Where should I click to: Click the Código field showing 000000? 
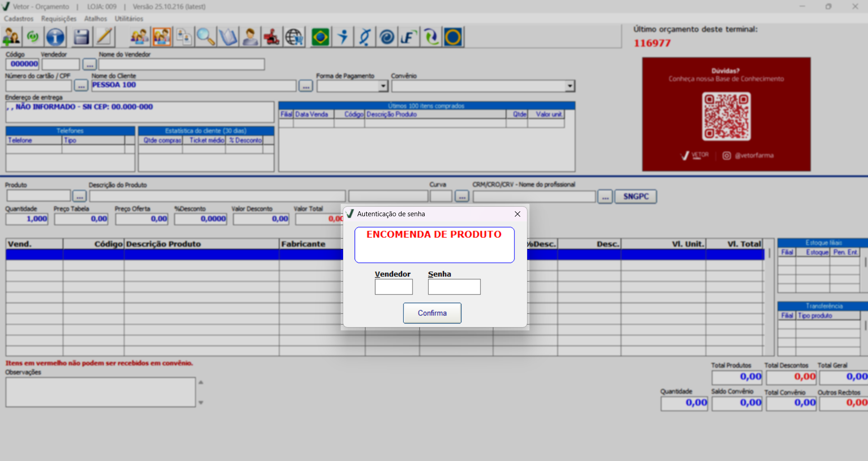(x=23, y=64)
